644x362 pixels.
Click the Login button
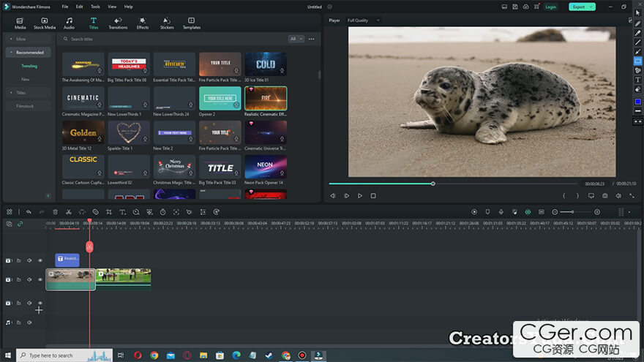click(550, 7)
